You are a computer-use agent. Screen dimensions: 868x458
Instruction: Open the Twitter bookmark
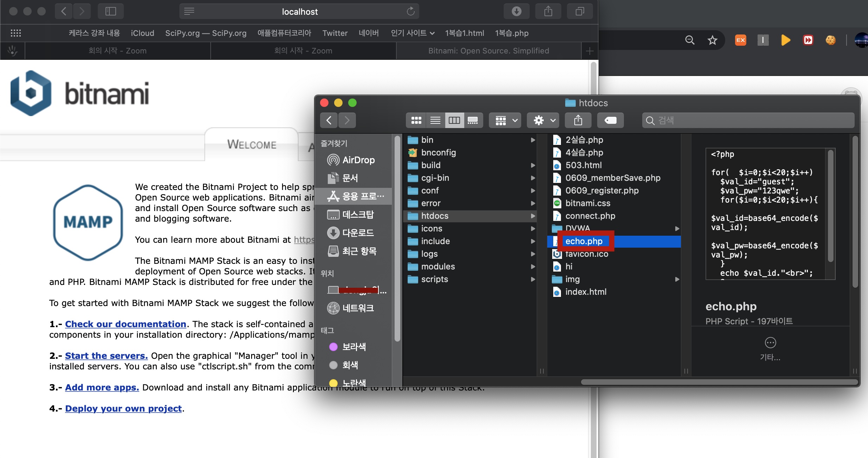pyautogui.click(x=335, y=33)
